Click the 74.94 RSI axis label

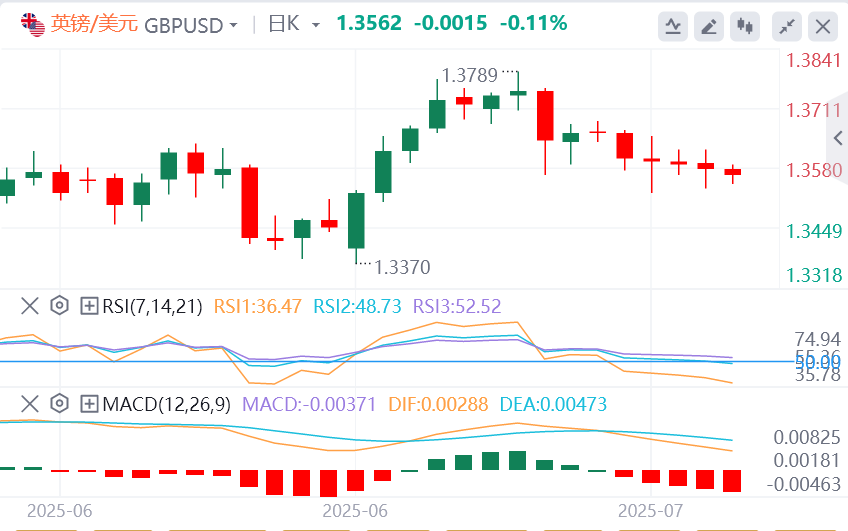pyautogui.click(x=817, y=339)
